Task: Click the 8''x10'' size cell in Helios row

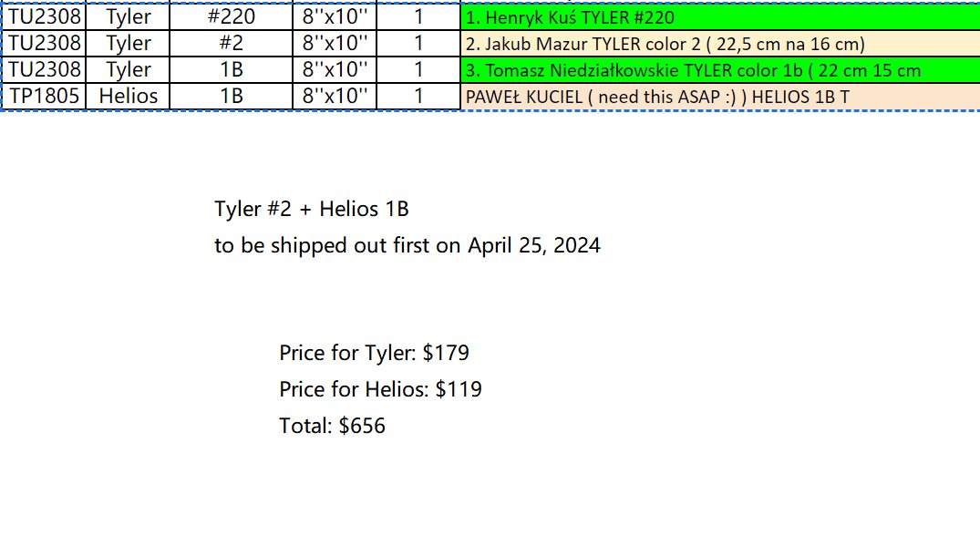Action: pos(335,97)
